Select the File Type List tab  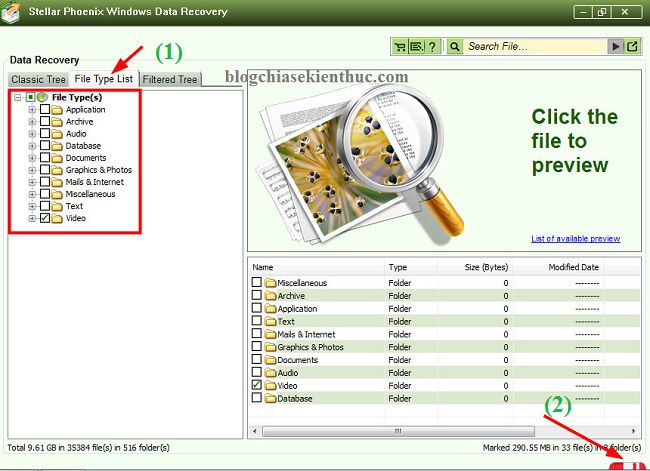104,79
